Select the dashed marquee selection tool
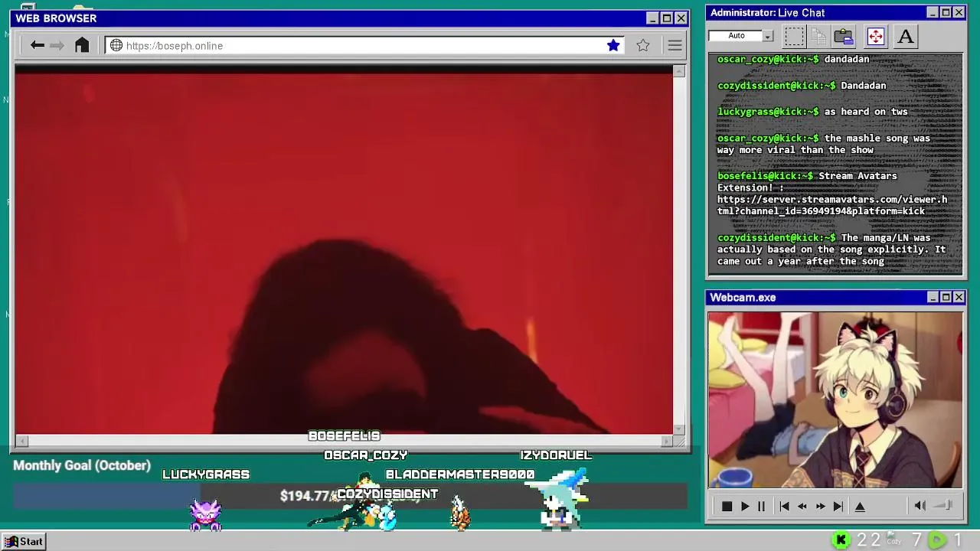 pyautogui.click(x=795, y=36)
